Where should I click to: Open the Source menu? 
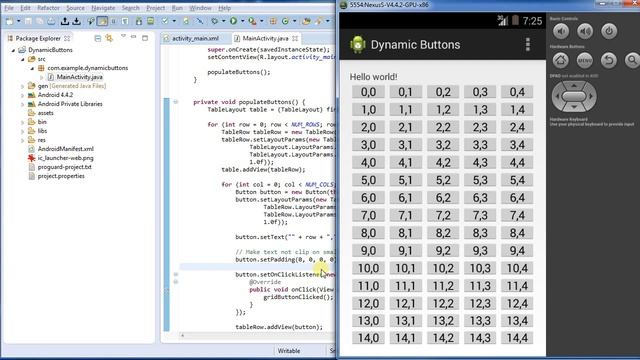[75, 8]
